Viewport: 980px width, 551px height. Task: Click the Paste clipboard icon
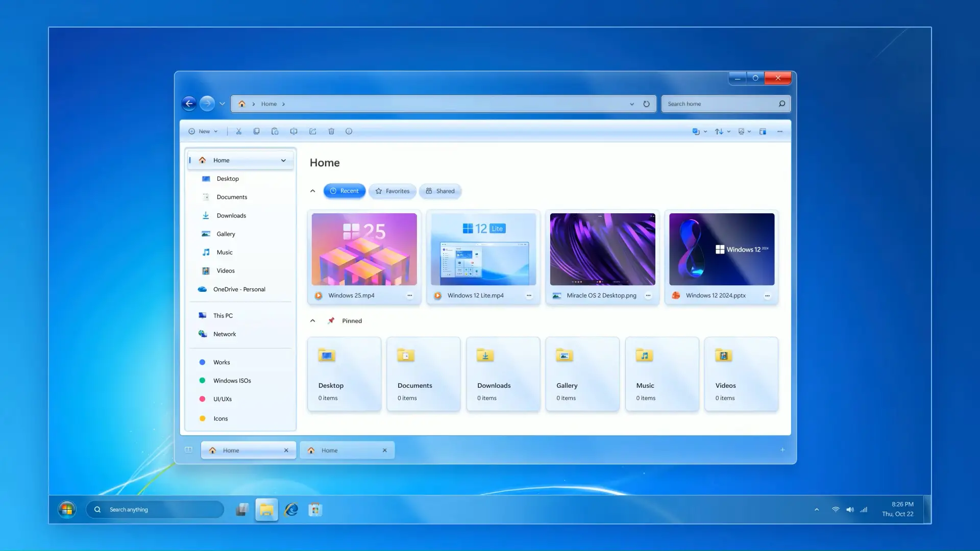click(x=275, y=131)
